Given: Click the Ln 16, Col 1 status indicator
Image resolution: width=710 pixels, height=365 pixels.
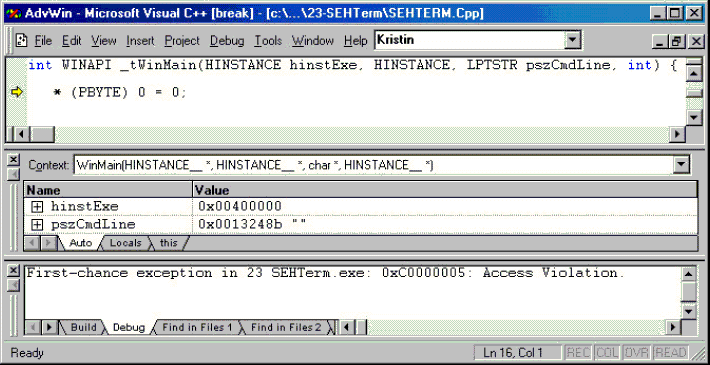Looking at the screenshot, I should pyautogui.click(x=517, y=352).
